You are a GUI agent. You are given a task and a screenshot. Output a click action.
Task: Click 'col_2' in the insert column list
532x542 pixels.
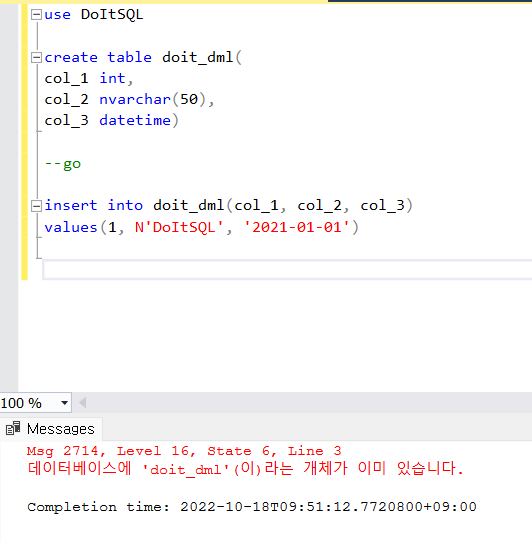point(319,206)
